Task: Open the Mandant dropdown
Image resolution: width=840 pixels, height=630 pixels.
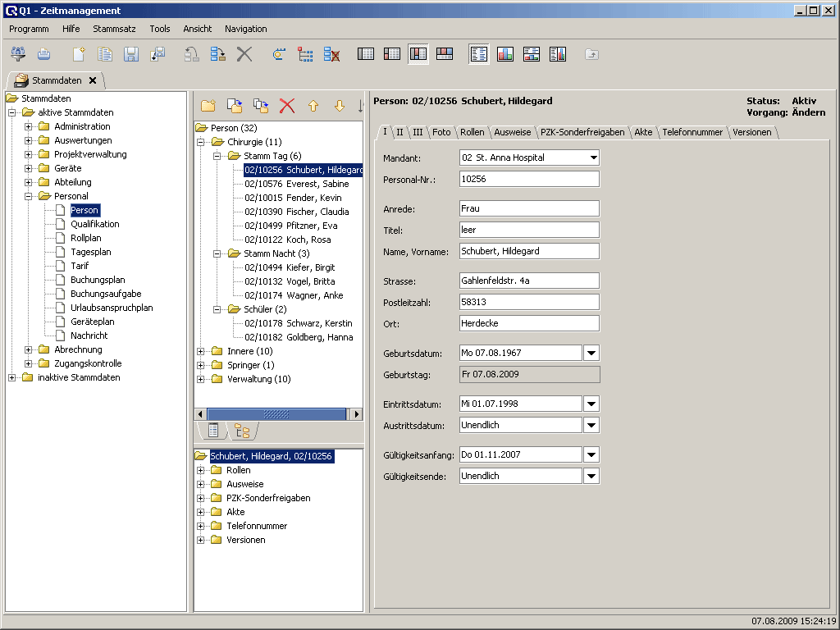Action: tap(593, 157)
